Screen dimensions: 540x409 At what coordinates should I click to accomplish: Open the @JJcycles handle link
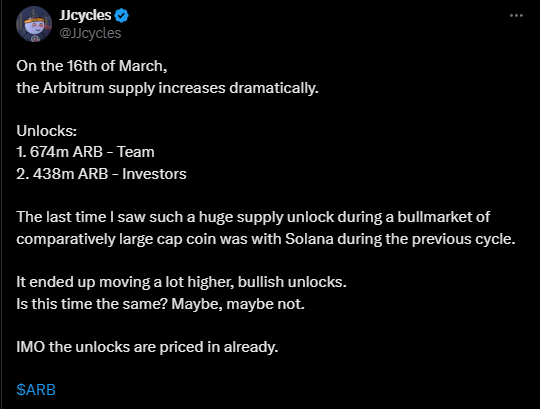[90, 33]
